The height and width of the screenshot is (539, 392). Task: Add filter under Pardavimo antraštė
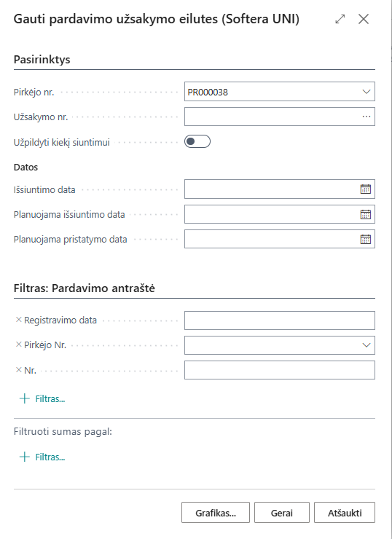[42, 398]
